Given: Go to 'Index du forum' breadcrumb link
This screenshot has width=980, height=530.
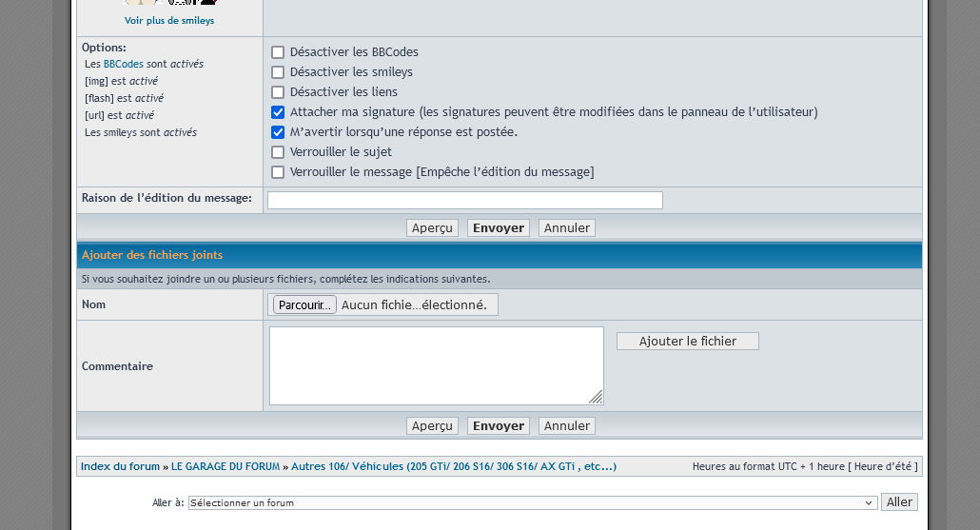Looking at the screenshot, I should [x=120, y=466].
